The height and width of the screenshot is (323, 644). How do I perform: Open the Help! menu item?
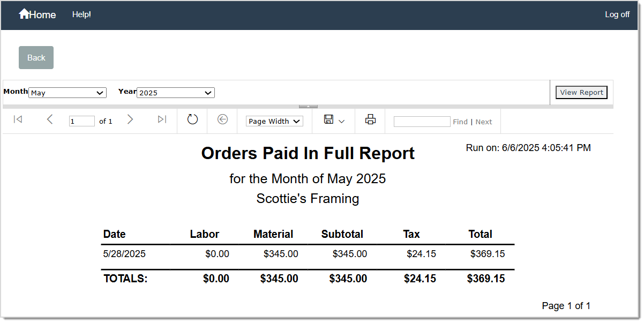pyautogui.click(x=81, y=14)
